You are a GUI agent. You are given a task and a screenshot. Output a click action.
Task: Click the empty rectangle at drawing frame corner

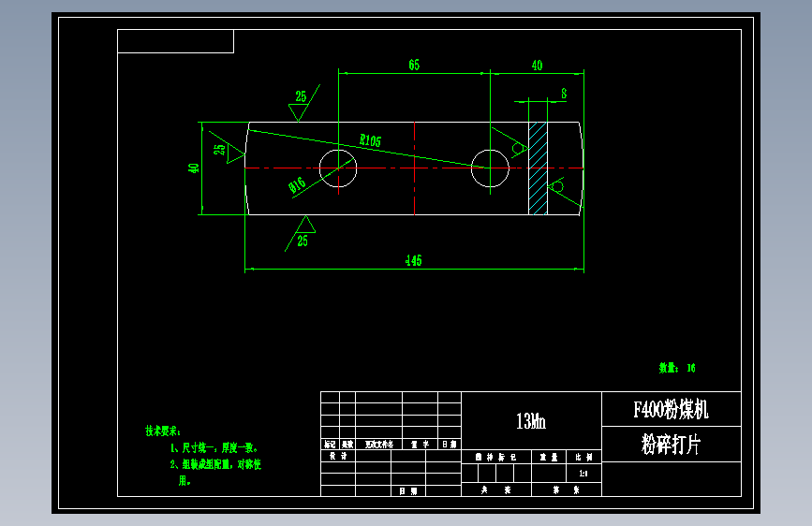click(175, 41)
